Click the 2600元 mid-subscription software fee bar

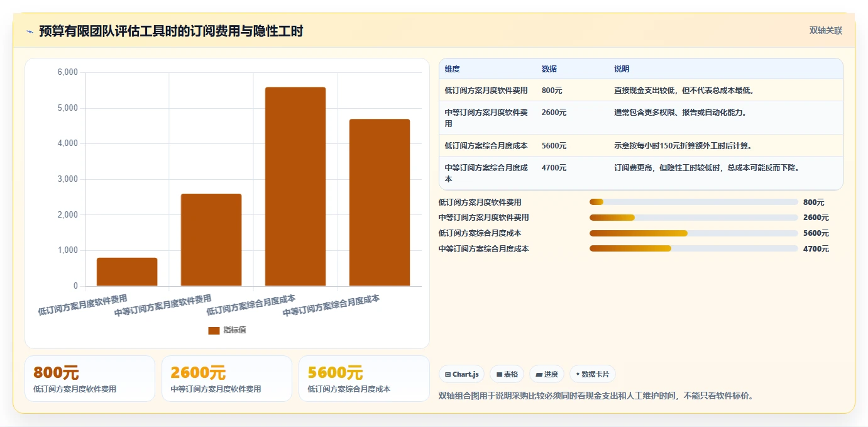(211, 240)
